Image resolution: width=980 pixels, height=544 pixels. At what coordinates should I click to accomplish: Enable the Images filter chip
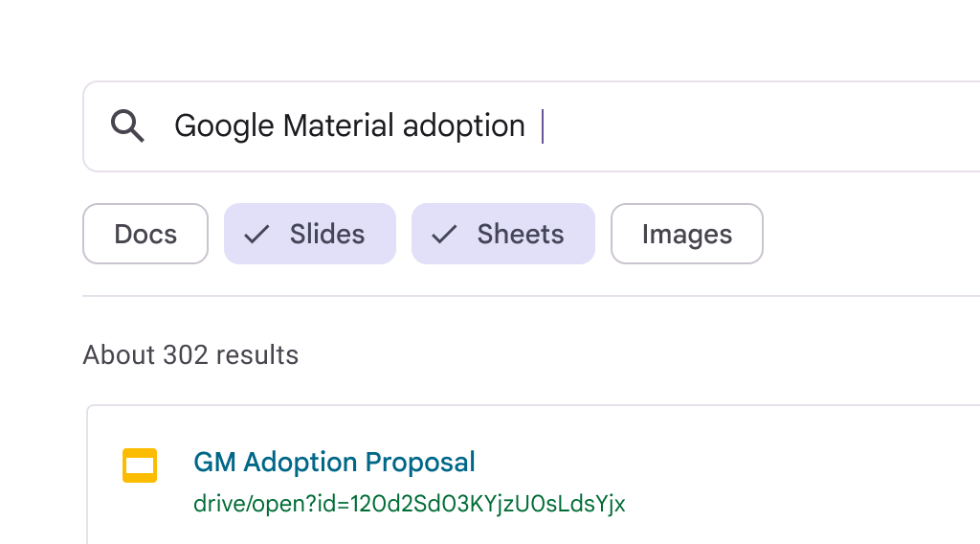pos(687,234)
